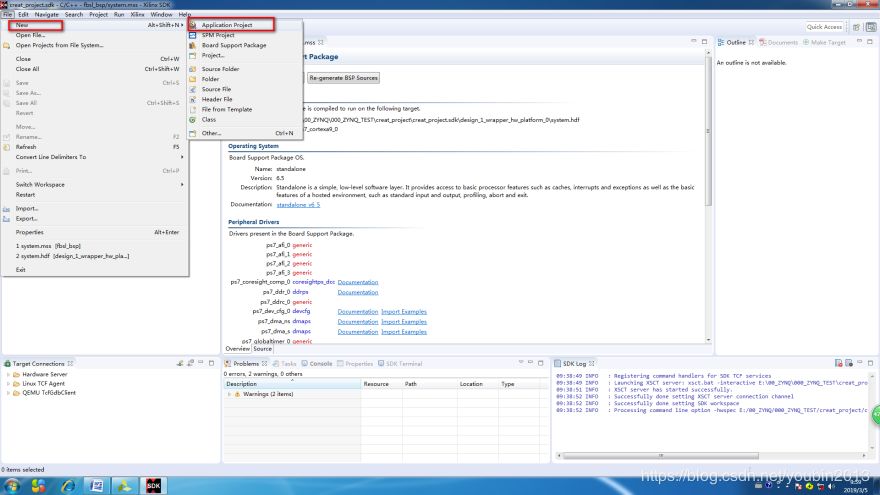Switch to the Console tab
The image size is (880, 495).
317,363
